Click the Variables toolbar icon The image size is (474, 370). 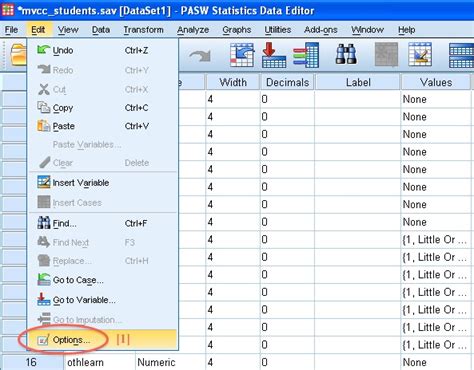coord(306,55)
